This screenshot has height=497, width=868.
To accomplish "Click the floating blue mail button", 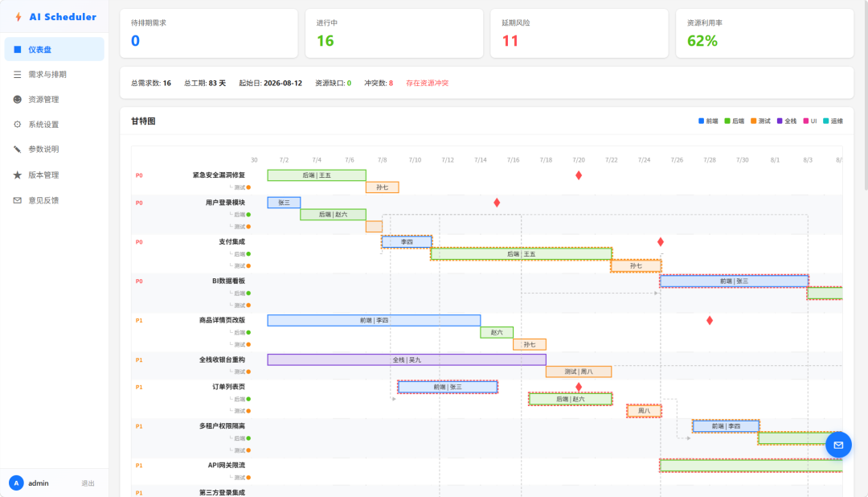I will coord(838,445).
